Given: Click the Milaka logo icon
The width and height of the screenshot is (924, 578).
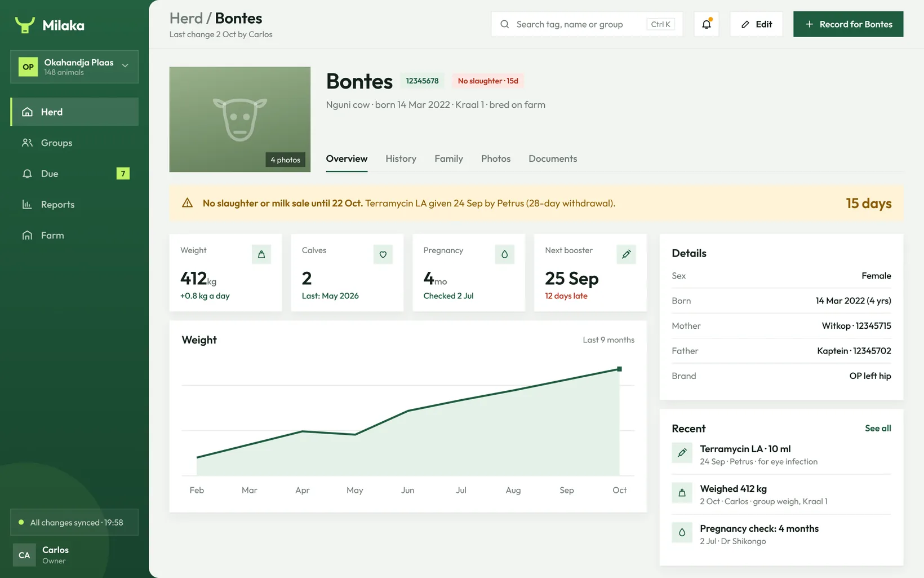Looking at the screenshot, I should (25, 25).
